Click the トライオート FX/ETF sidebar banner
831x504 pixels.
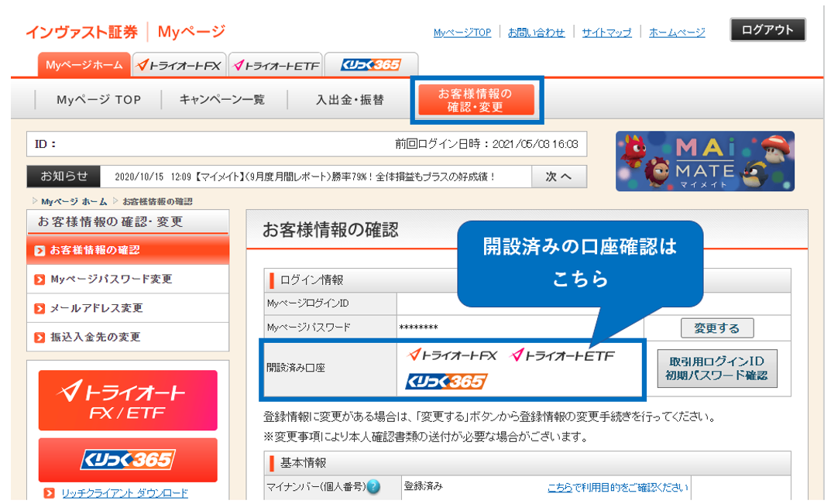(128, 400)
